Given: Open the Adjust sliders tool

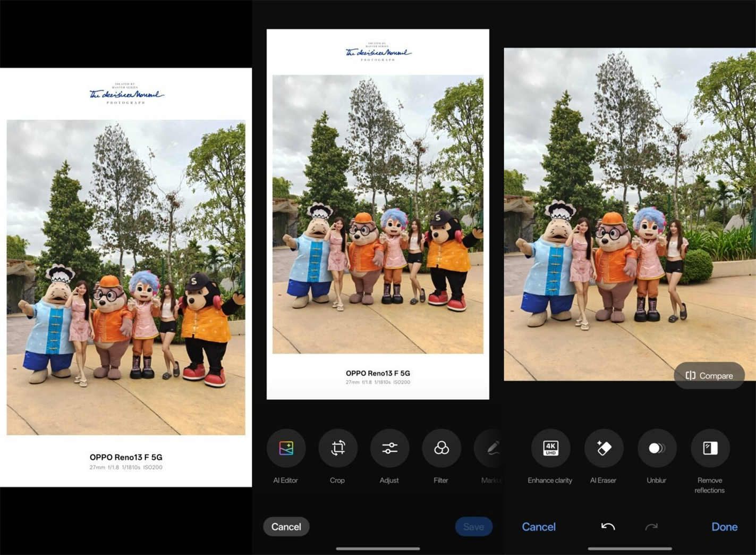Looking at the screenshot, I should click(389, 448).
